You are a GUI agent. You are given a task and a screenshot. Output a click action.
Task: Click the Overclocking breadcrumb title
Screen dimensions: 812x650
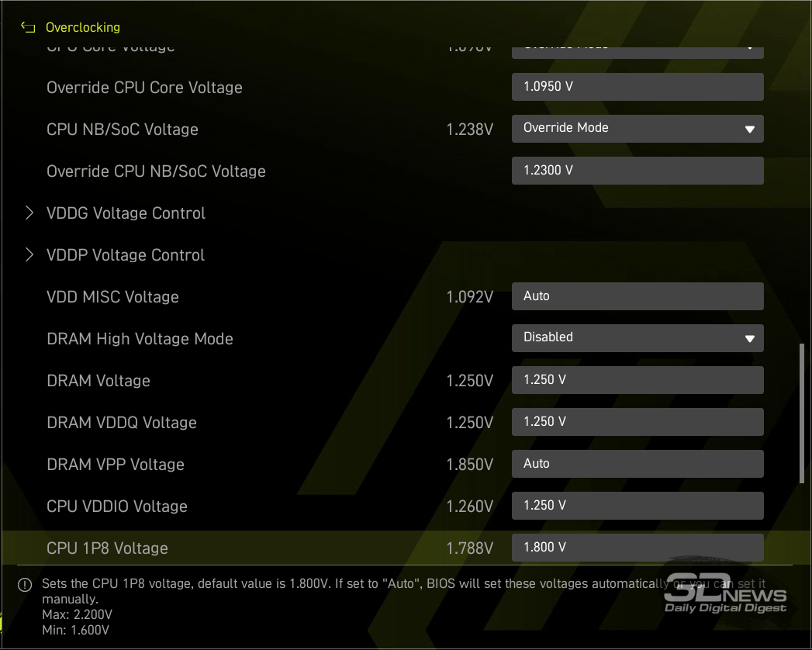pos(82,27)
